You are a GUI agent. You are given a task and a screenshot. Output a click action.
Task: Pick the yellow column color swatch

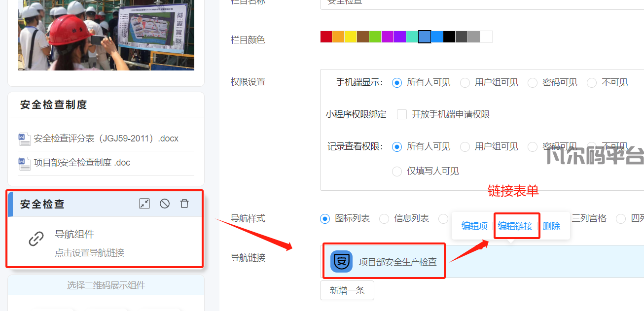tap(351, 37)
